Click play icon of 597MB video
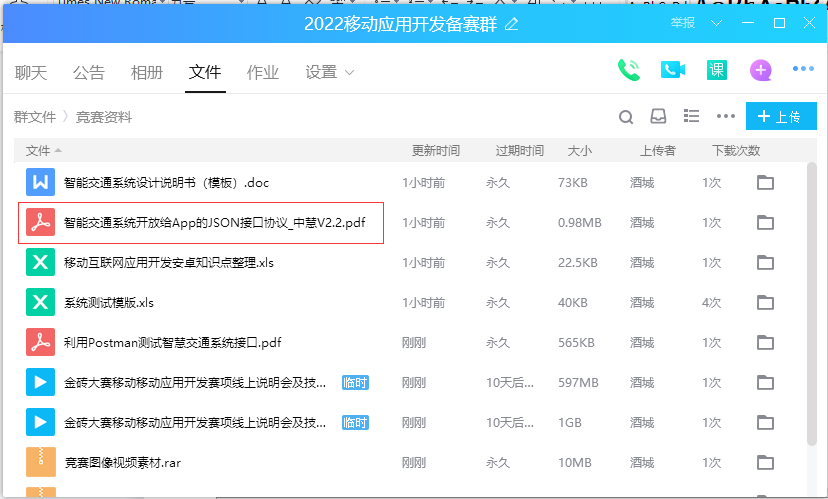This screenshot has height=499, width=828. 41,382
